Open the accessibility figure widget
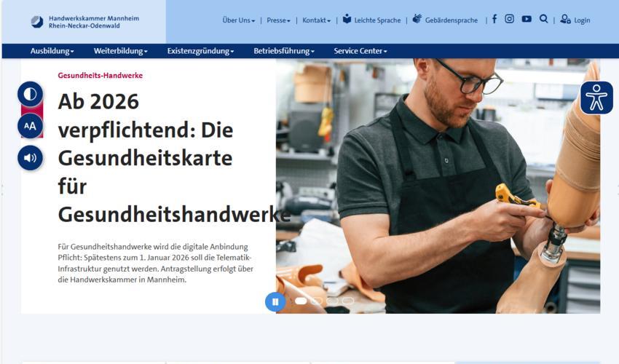The height and width of the screenshot is (364, 619). pyautogui.click(x=596, y=98)
